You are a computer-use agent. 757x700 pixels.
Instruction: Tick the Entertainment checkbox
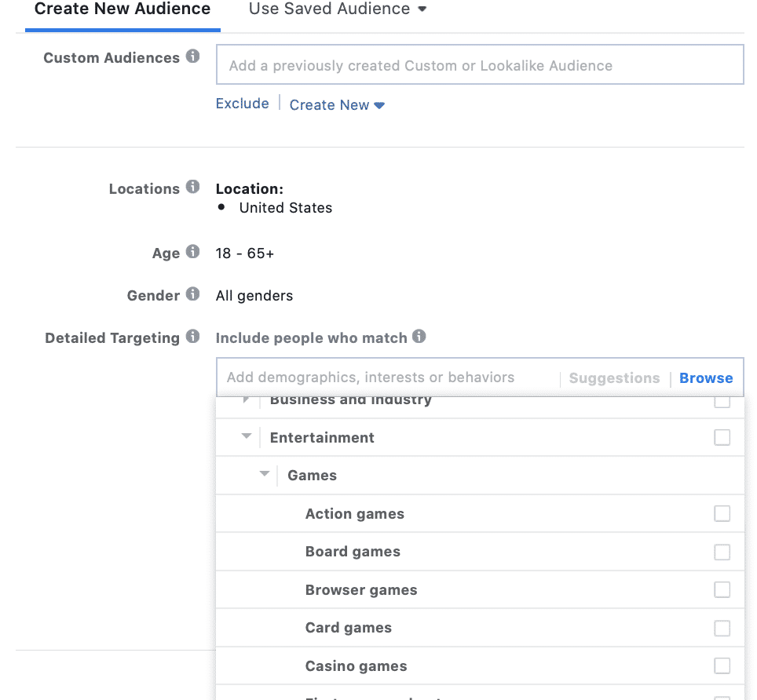click(x=722, y=438)
